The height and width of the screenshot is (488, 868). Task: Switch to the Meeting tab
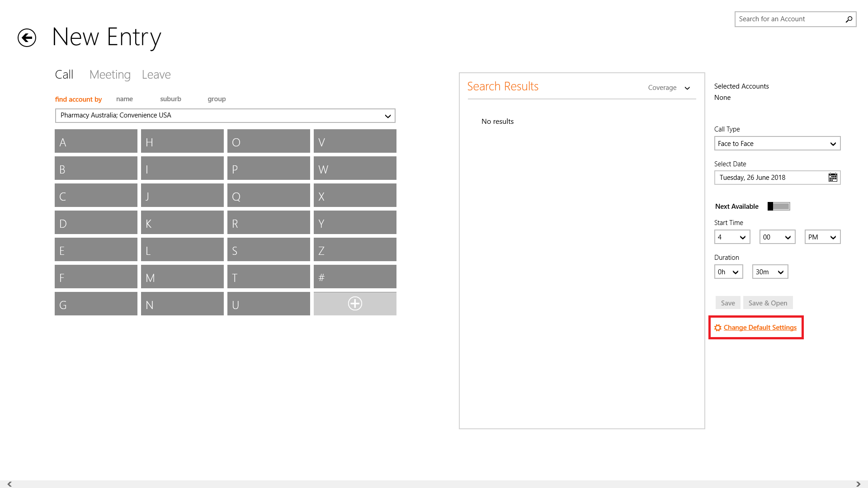tap(110, 75)
